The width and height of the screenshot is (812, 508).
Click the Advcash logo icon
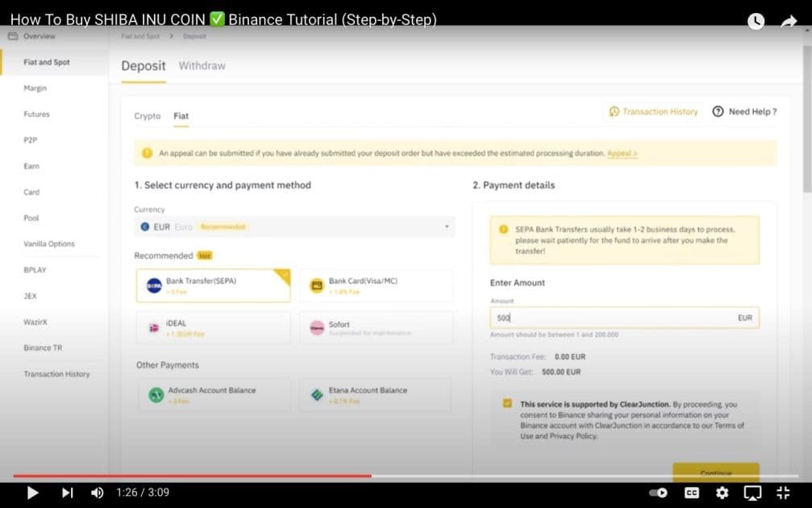point(156,394)
